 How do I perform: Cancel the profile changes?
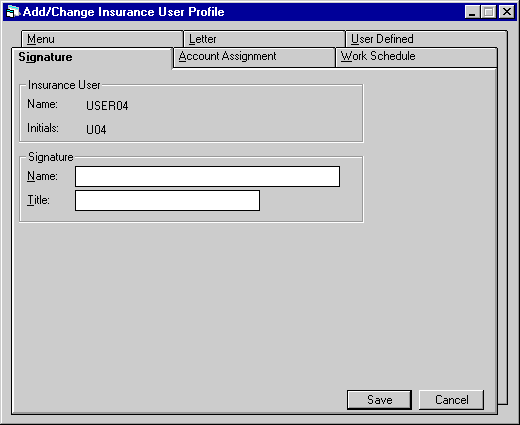(x=451, y=400)
